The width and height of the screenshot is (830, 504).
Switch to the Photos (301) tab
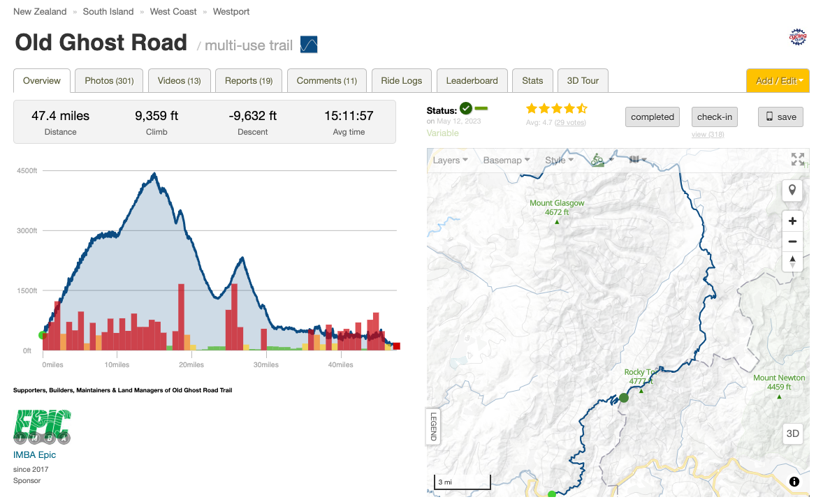(x=109, y=80)
